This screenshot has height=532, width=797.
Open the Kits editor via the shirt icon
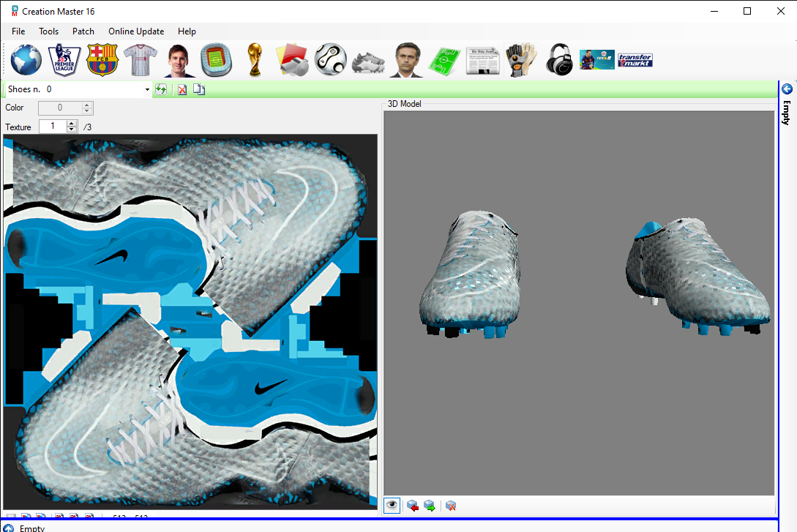click(141, 60)
